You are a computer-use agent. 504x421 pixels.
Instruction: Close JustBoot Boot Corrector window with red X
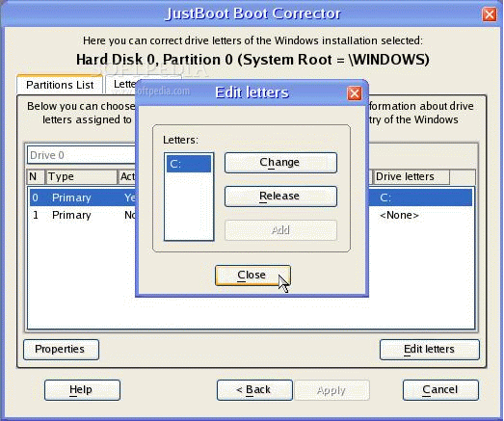coord(490,14)
